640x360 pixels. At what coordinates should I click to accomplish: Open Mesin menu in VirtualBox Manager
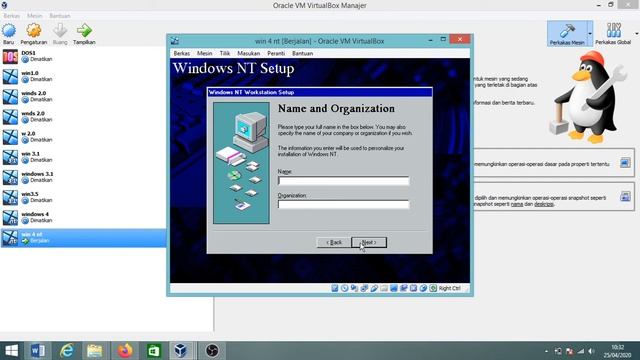pyautogui.click(x=35, y=16)
